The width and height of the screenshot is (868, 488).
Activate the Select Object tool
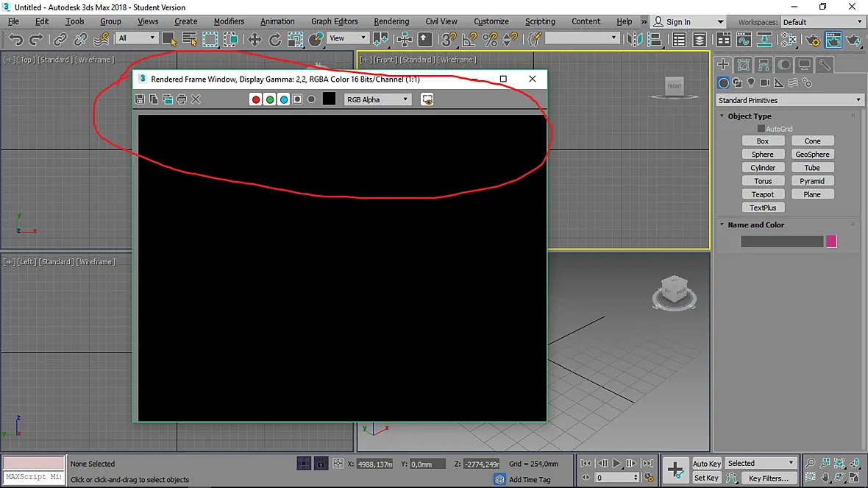[x=169, y=39]
